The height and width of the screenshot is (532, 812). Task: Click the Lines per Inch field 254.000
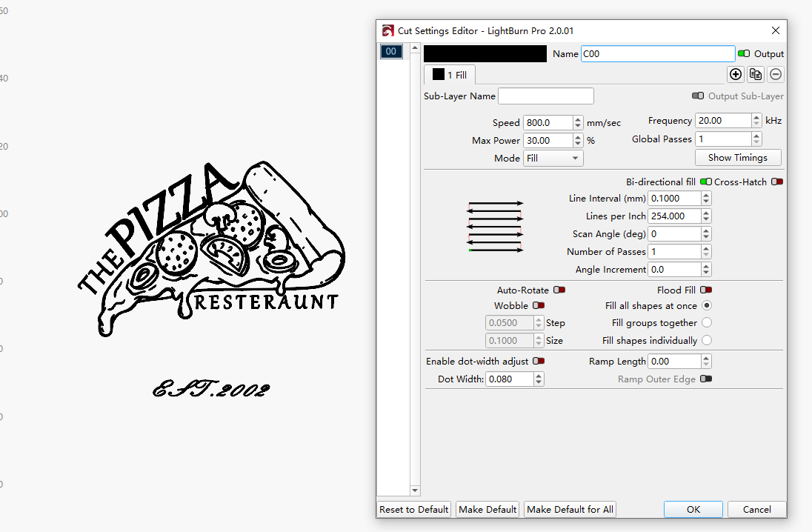click(674, 216)
